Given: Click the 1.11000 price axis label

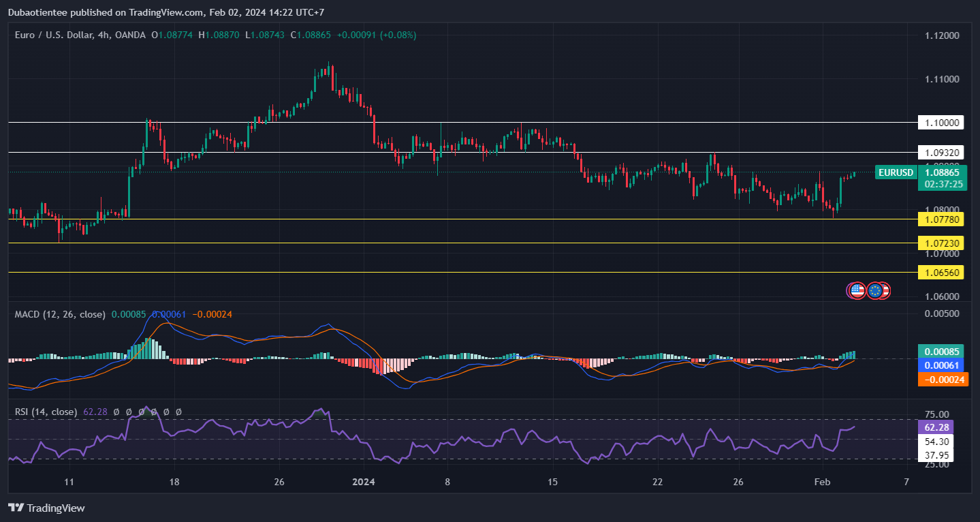Looking at the screenshot, I should [941, 79].
